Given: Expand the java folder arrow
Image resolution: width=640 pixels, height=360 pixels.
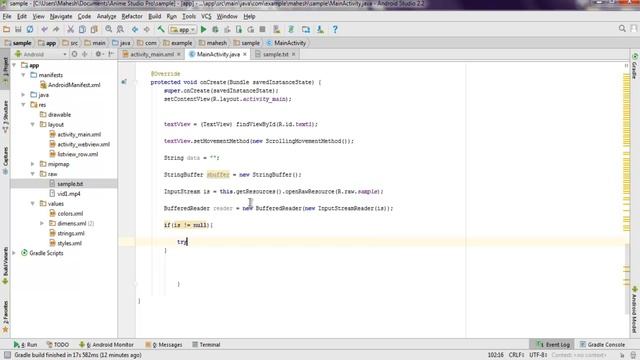Looking at the screenshot, I should [x=24, y=95].
